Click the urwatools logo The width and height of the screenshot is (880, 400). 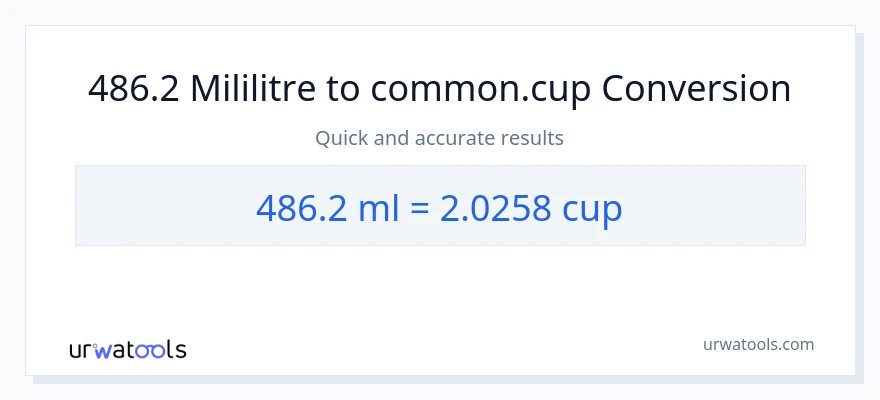click(x=127, y=349)
